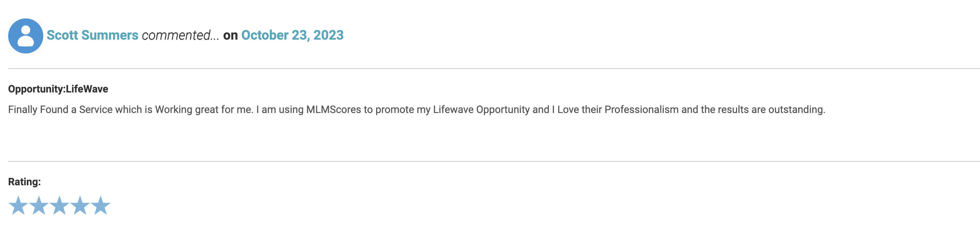Click the divider line above the Rating section
This screenshot has width=980, height=226.
(494, 161)
